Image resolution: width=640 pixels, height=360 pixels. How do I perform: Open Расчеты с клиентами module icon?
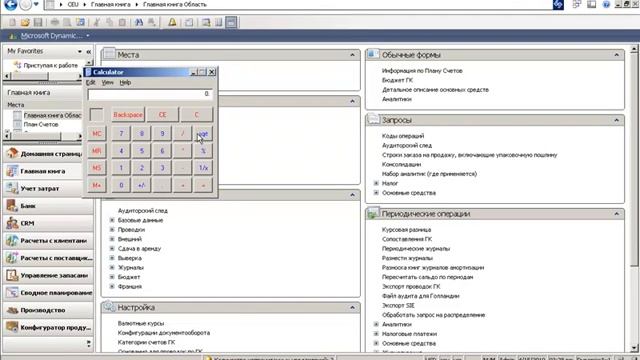tap(12, 240)
